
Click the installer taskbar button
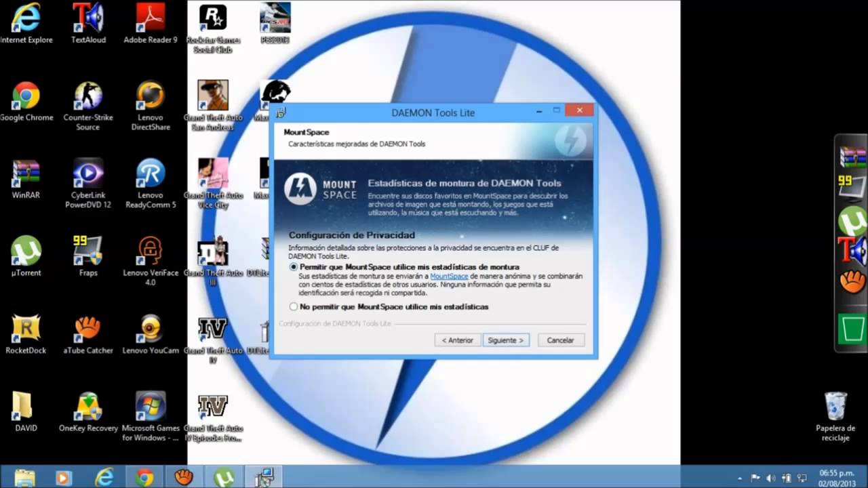pyautogui.click(x=264, y=477)
